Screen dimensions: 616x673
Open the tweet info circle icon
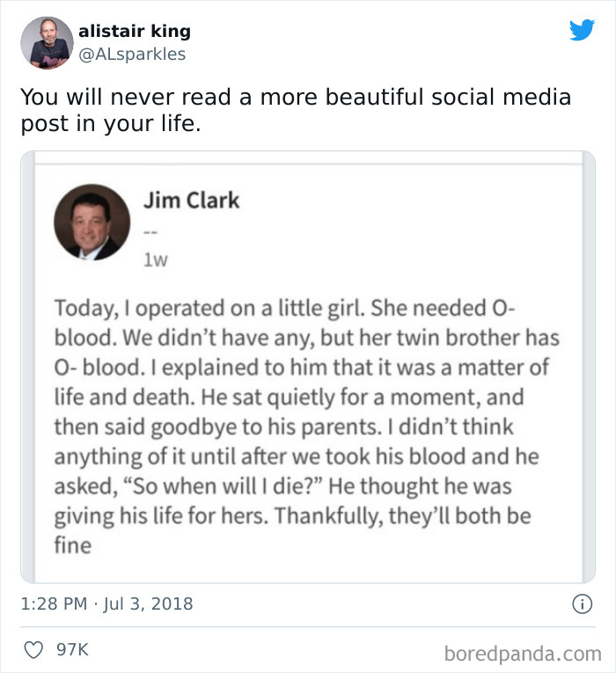tap(581, 604)
